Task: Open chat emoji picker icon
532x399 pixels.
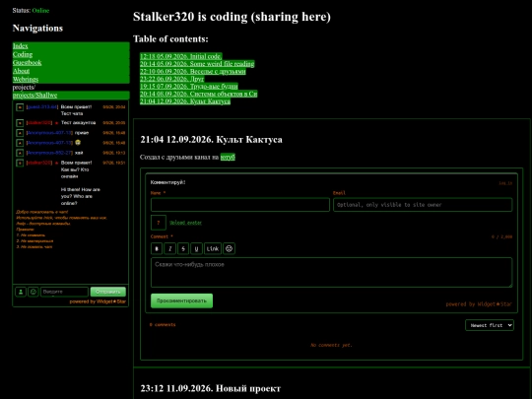Action: click(33, 292)
